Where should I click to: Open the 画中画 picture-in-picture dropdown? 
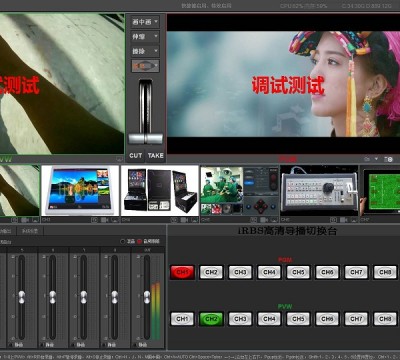pyautogui.click(x=145, y=22)
